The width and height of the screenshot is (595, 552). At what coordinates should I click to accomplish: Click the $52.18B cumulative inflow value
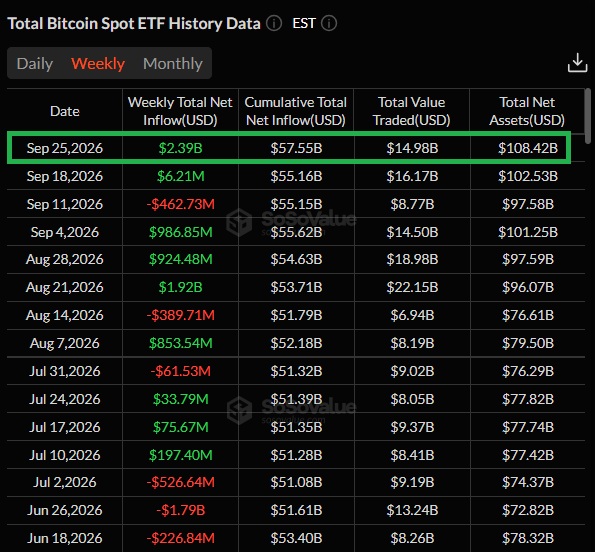click(x=296, y=343)
